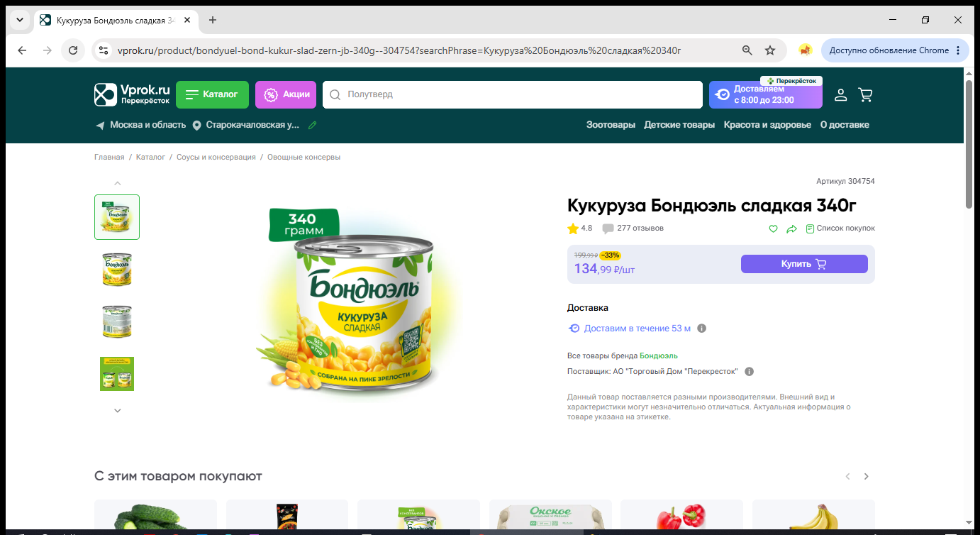Open Красота и здоровье menu item
The width and height of the screenshot is (980, 535).
click(x=767, y=125)
